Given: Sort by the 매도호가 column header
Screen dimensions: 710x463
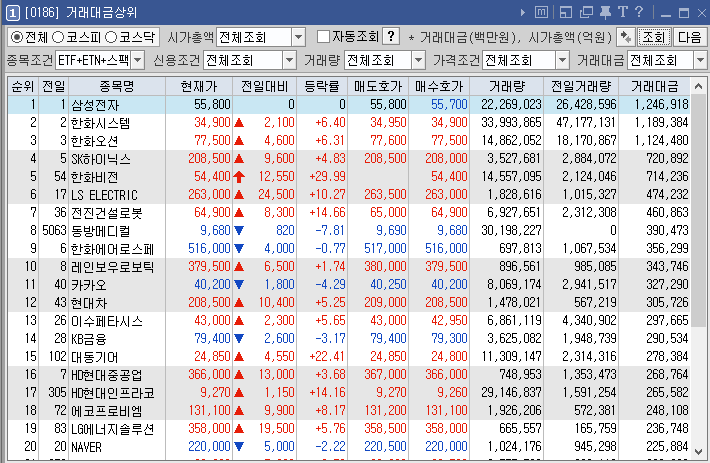Looking at the screenshot, I should coord(378,86).
